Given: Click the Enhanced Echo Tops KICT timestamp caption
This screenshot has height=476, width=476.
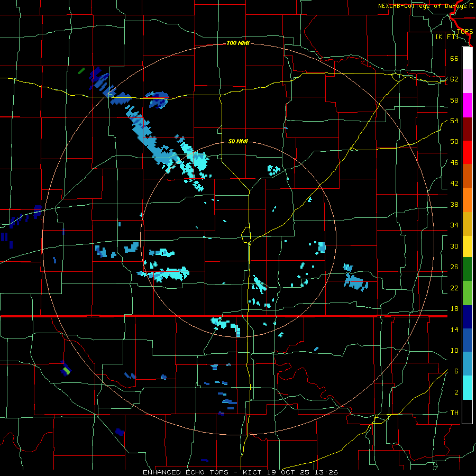Looking at the screenshot, I should point(240,472).
